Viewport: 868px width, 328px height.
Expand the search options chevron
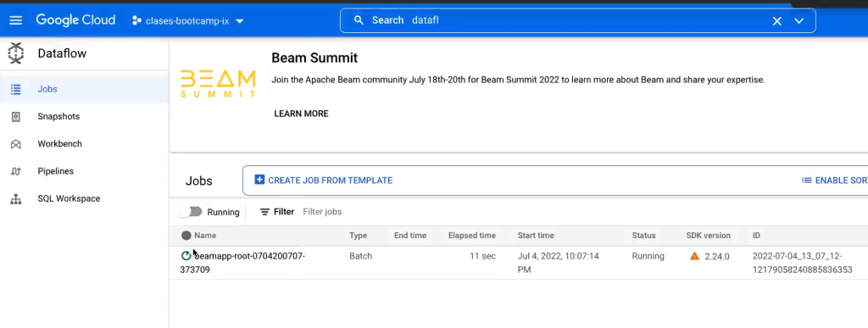[x=798, y=21]
